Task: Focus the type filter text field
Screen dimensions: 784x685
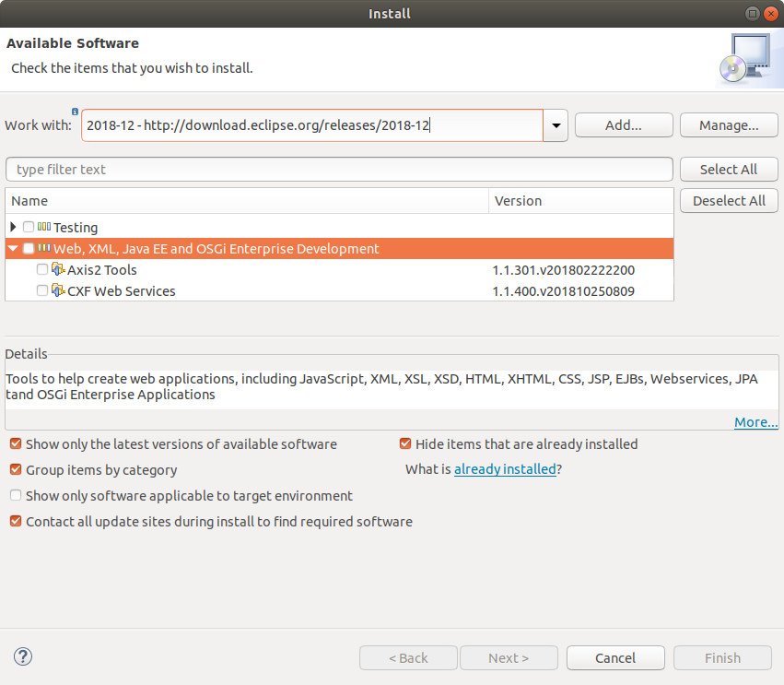Action: pos(339,169)
